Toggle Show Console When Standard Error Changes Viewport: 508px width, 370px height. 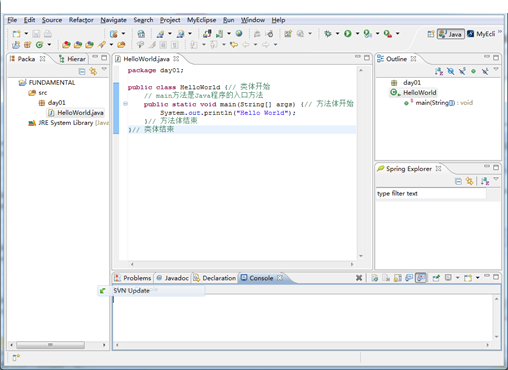[x=421, y=278]
